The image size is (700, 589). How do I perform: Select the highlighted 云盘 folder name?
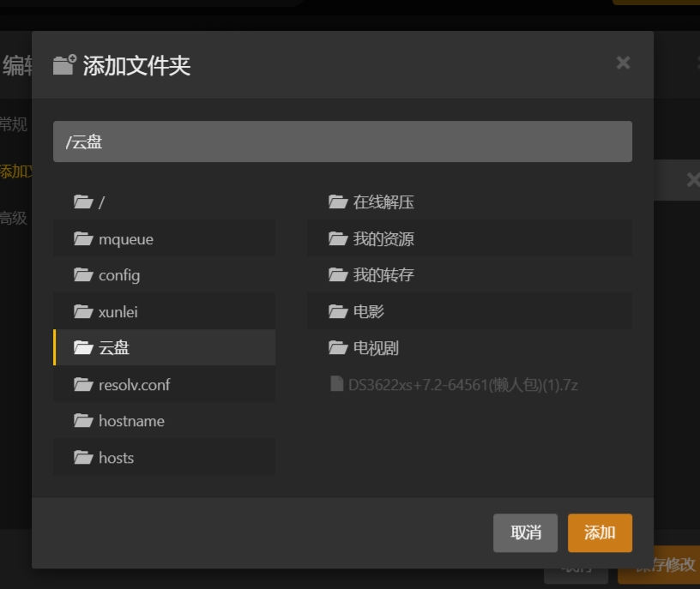tap(114, 347)
